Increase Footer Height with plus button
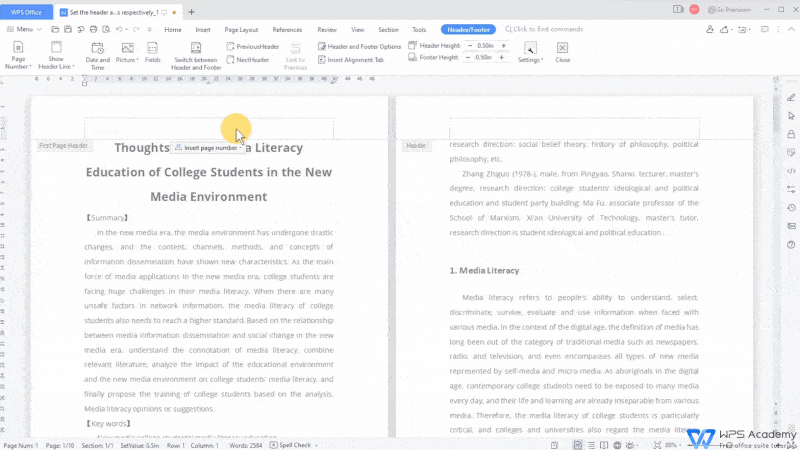The height and width of the screenshot is (450, 800). [502, 58]
